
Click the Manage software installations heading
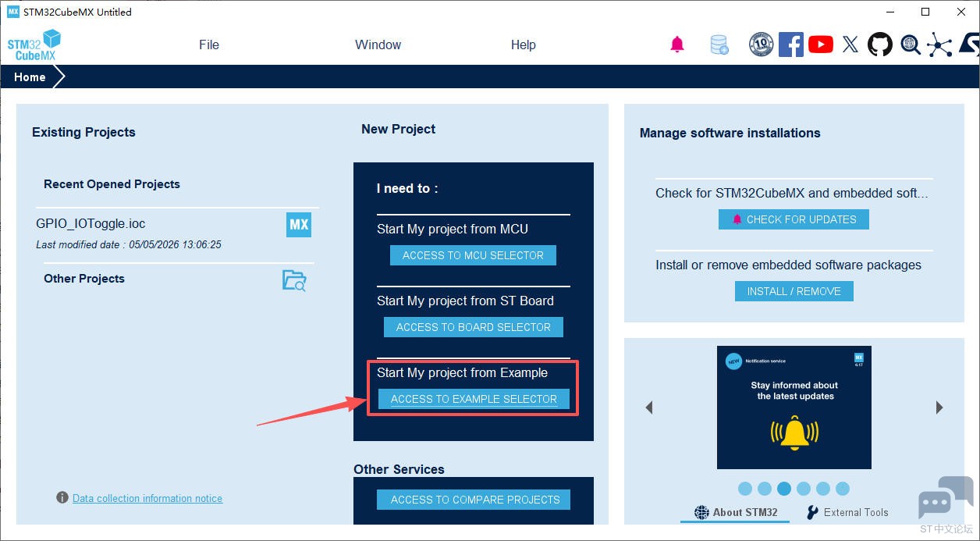[x=730, y=133]
